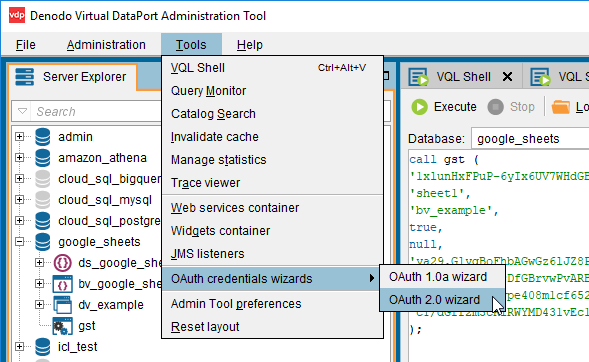Click the greyed cloud_sql_mysql database icon
Screen dimensions: 589x362
pos(42,200)
